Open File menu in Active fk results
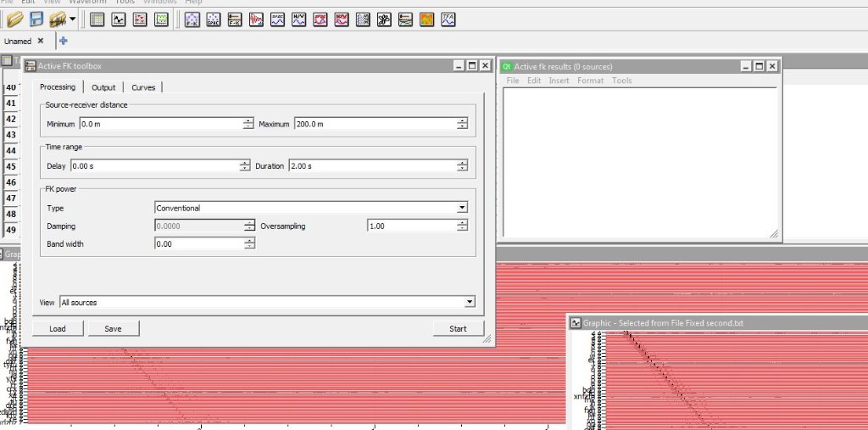 point(513,81)
